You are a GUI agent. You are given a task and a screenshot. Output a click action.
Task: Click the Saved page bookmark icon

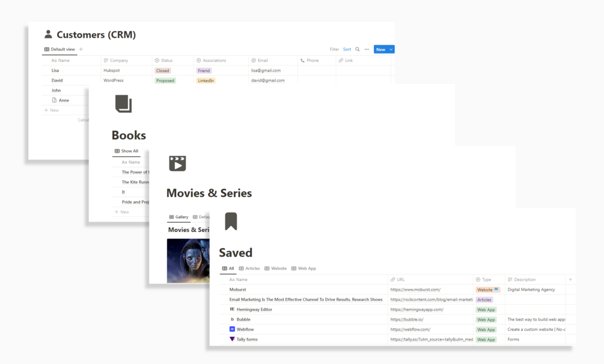[231, 222]
